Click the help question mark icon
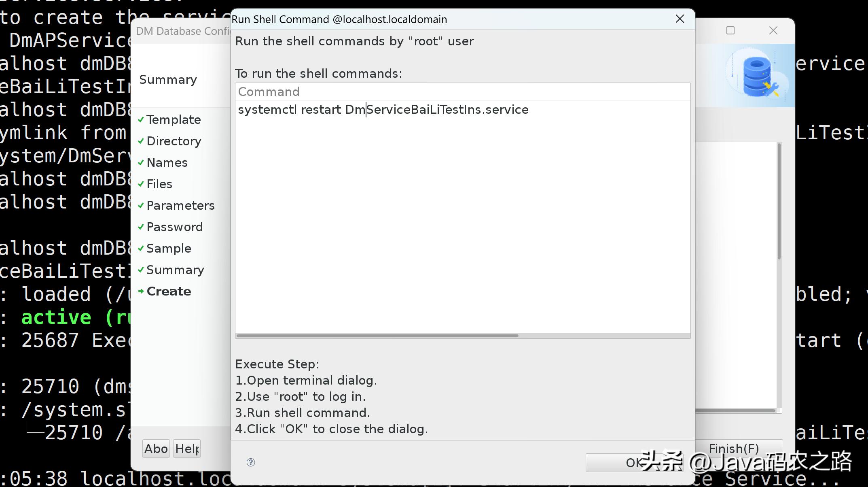The height and width of the screenshot is (487, 868). point(251,462)
